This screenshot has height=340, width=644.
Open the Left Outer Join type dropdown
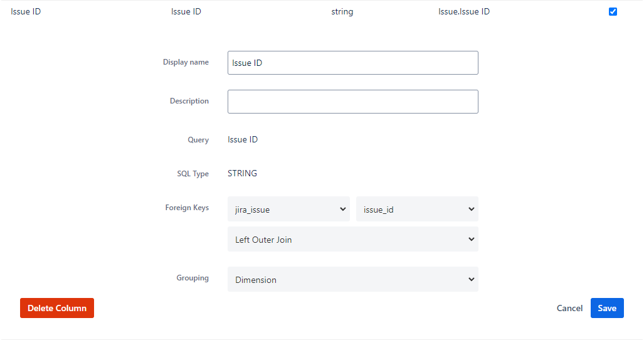352,240
